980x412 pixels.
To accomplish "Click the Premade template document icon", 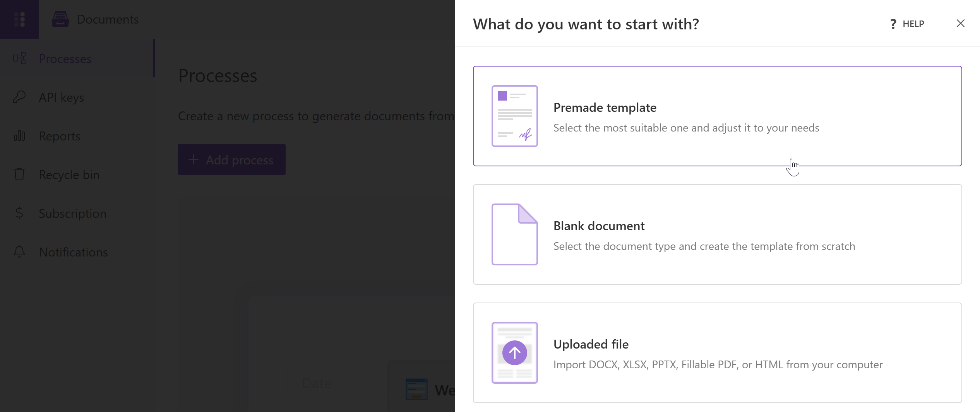I will [x=515, y=116].
